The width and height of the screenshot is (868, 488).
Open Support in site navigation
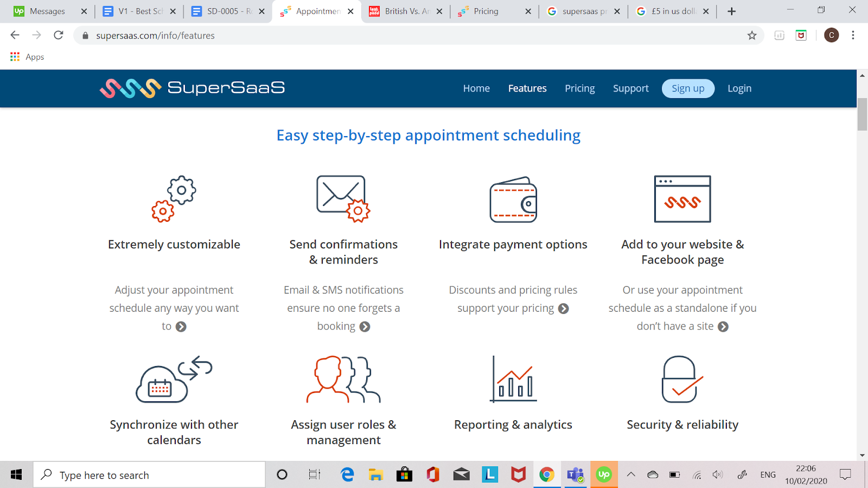click(630, 88)
